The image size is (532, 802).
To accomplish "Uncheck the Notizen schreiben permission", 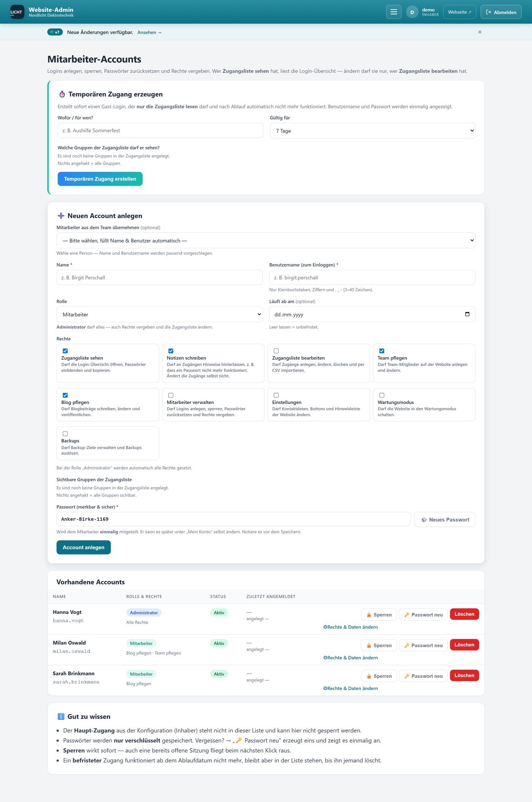I will pyautogui.click(x=171, y=351).
